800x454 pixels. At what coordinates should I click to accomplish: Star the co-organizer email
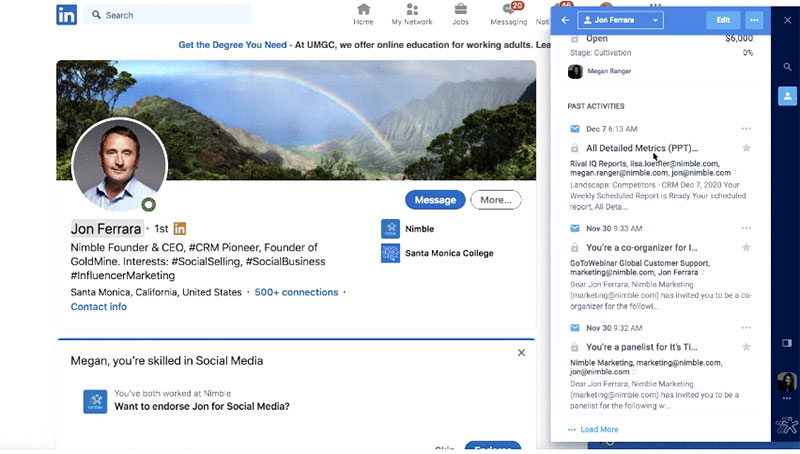pos(746,247)
